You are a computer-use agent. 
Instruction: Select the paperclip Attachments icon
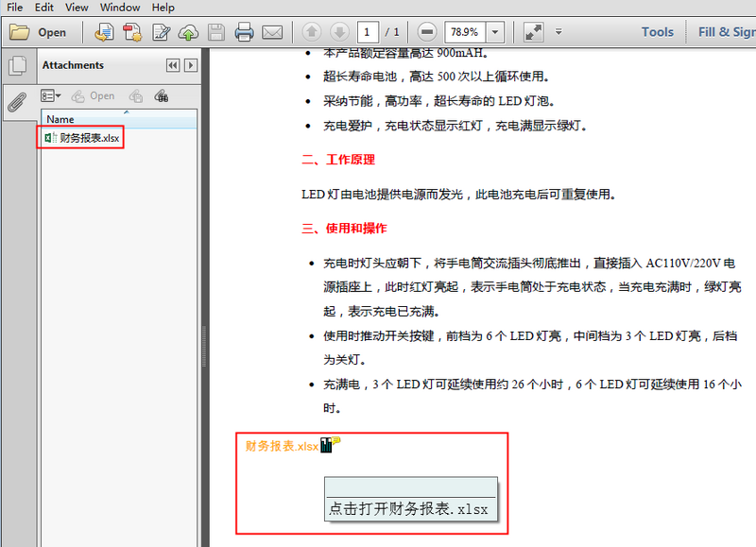pyautogui.click(x=17, y=102)
